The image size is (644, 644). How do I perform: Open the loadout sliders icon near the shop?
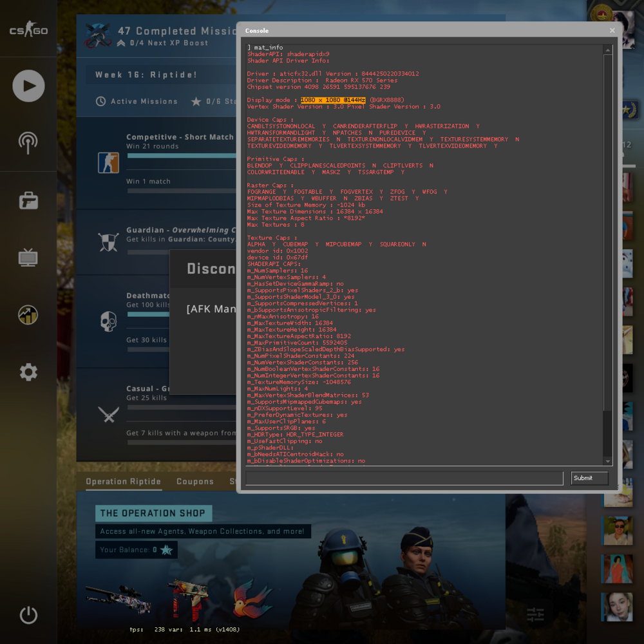coord(535,614)
